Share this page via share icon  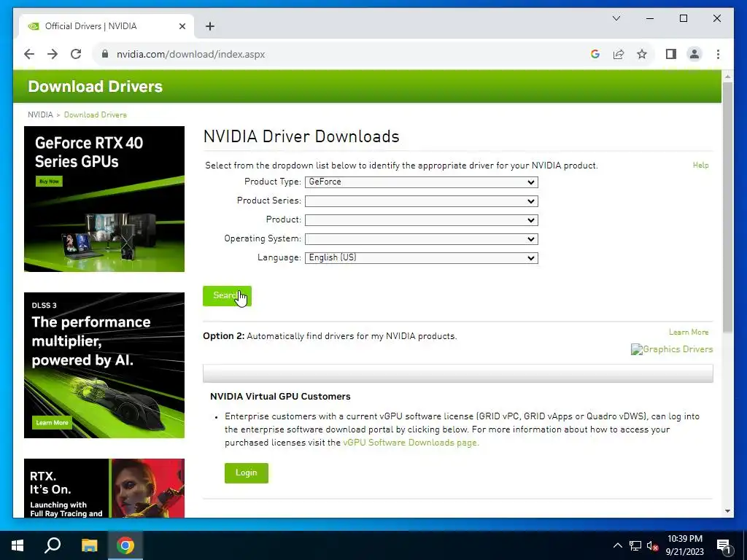tap(619, 54)
